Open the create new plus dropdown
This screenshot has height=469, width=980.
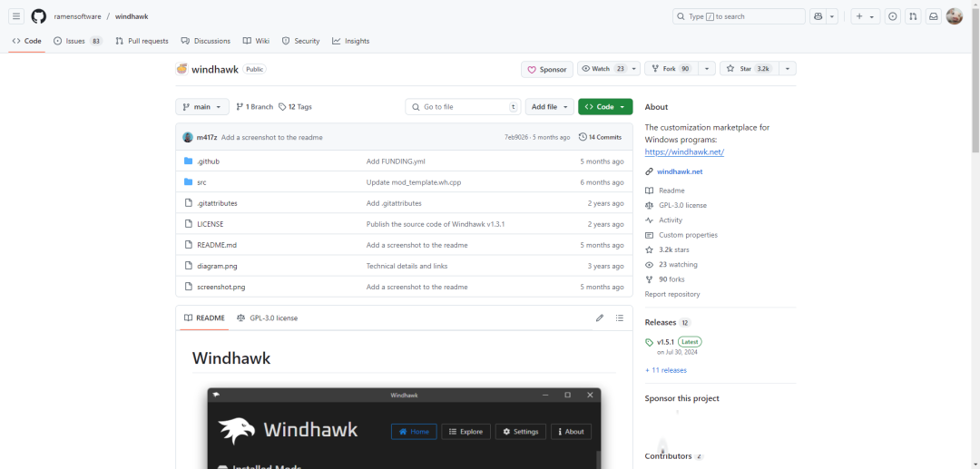point(866,17)
